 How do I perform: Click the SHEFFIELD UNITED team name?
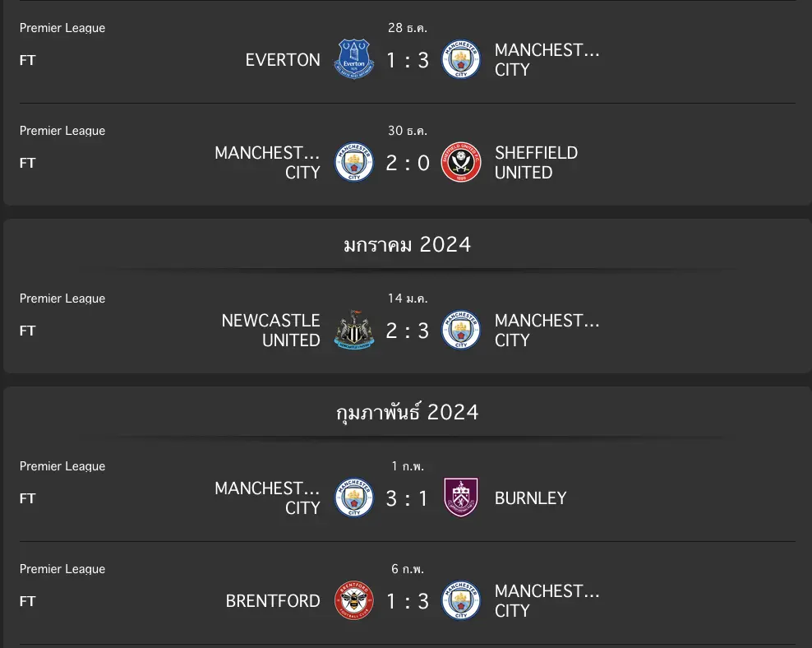pyautogui.click(x=536, y=163)
